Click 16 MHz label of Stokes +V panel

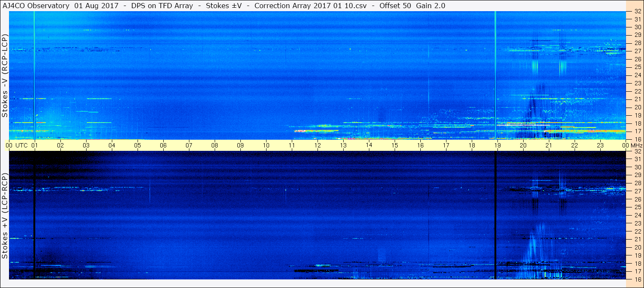tap(637, 279)
